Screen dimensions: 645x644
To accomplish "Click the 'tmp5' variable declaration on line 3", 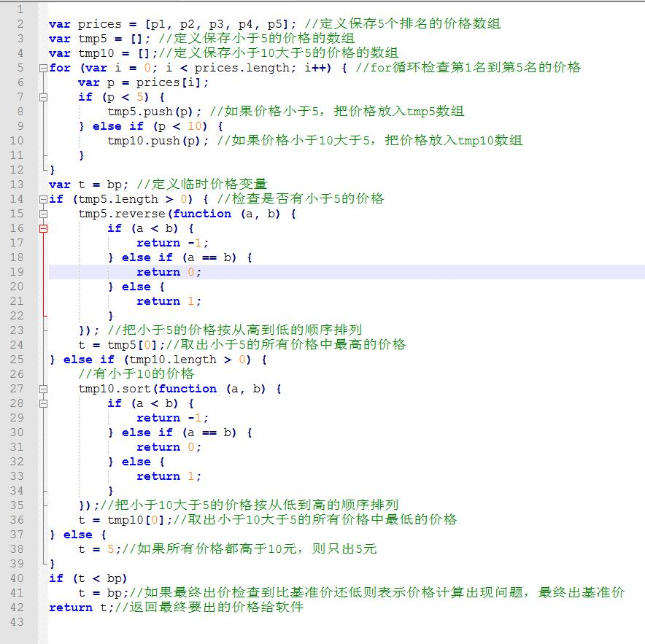I will [93, 39].
